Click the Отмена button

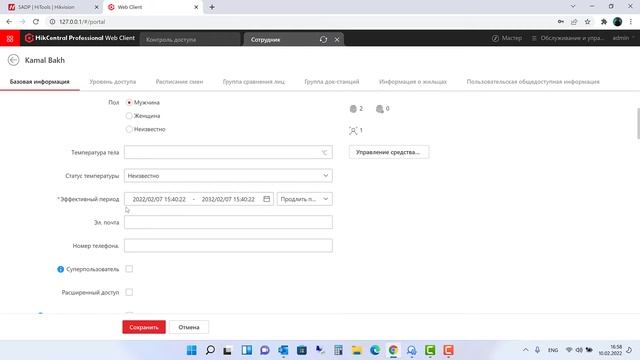tap(189, 327)
